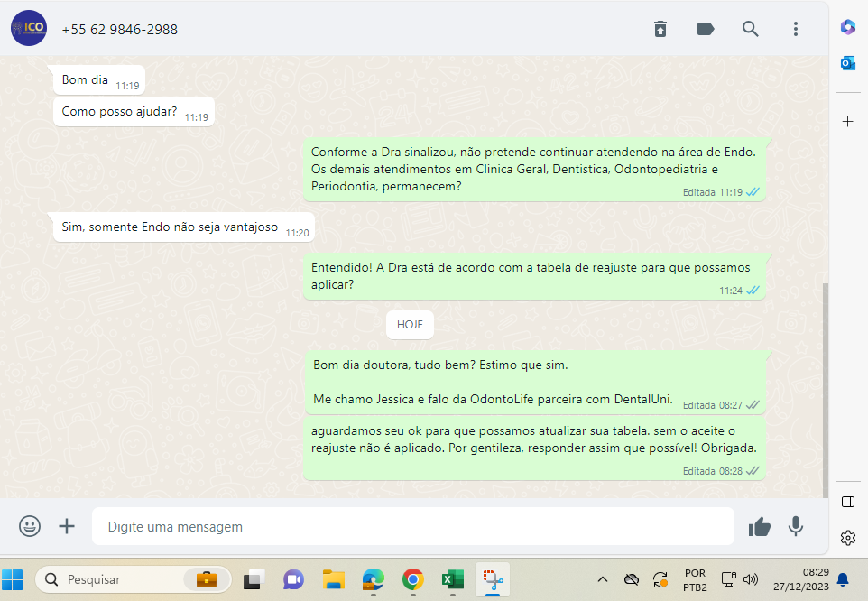
Task: Open sidebar settings gear
Action: coord(847,538)
